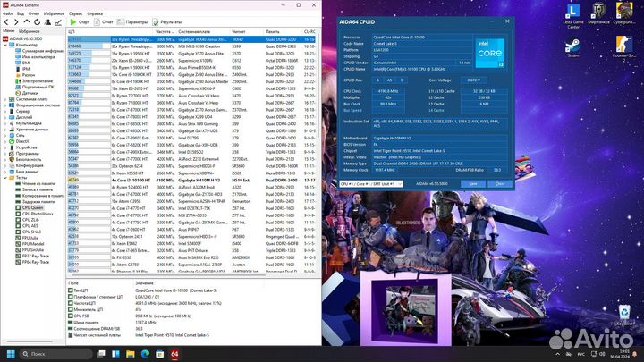Select the bold 4x Core i3-10100 HT row

tap(191, 181)
